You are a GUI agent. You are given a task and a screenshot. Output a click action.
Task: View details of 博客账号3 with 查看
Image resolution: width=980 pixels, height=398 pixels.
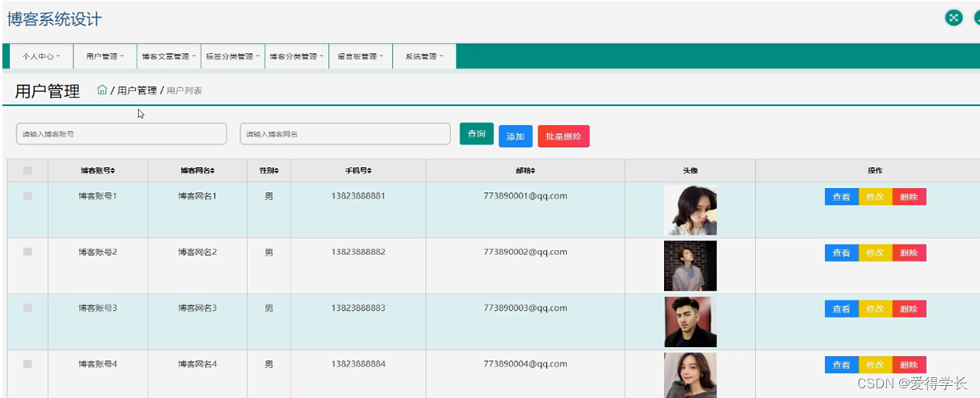841,308
